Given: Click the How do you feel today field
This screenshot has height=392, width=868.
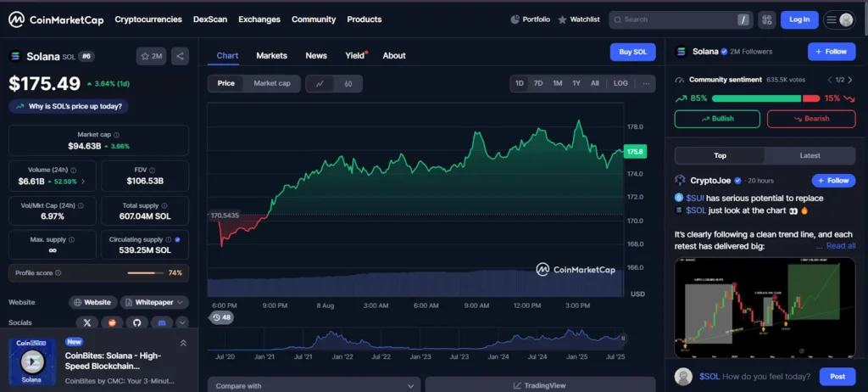Looking at the screenshot, I should point(755,377).
